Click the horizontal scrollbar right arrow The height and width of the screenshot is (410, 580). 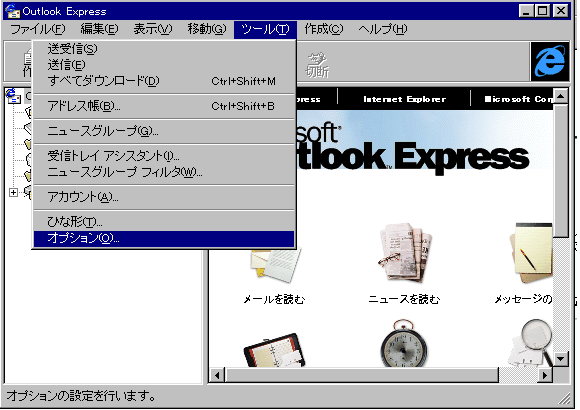(x=544, y=375)
